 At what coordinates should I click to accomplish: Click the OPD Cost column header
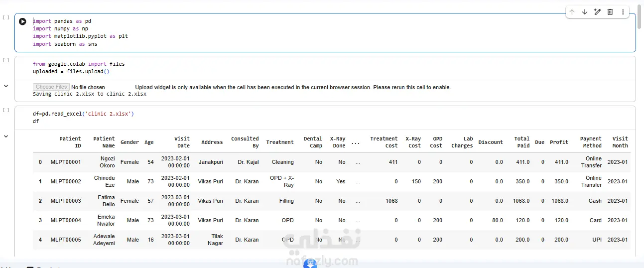(436, 142)
